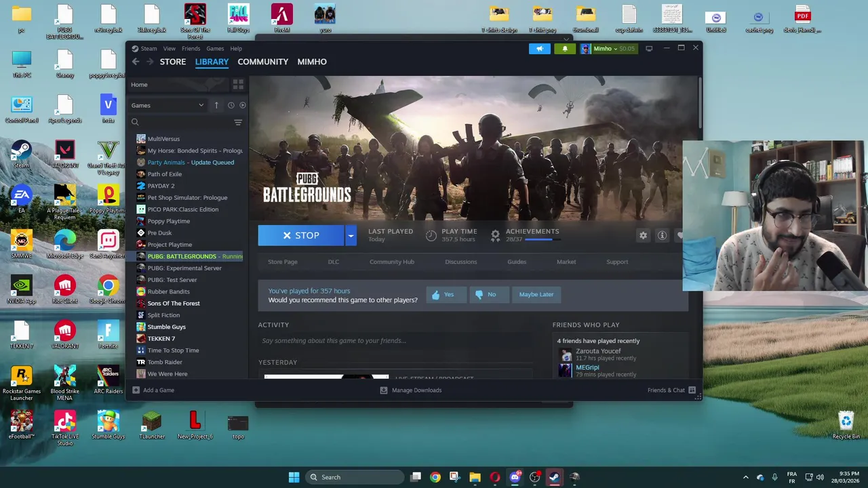Open the Market tab
Viewport: 868px width, 488px height.
pyautogui.click(x=566, y=262)
